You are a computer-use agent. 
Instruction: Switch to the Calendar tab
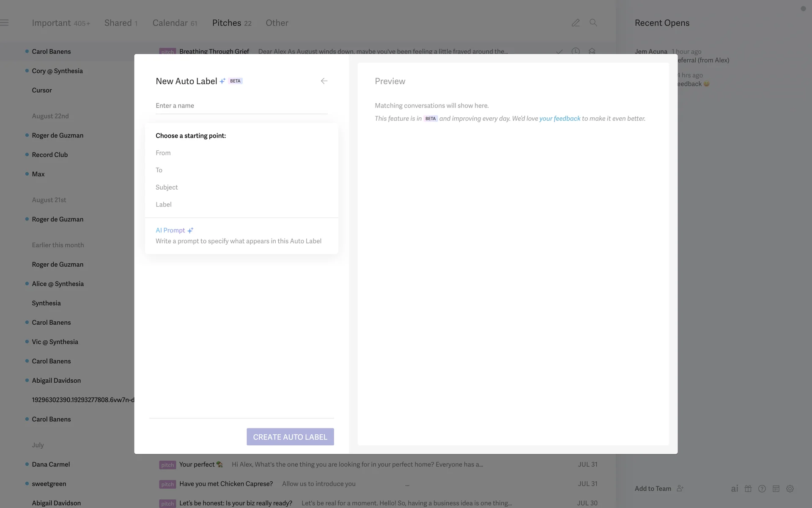tap(170, 23)
